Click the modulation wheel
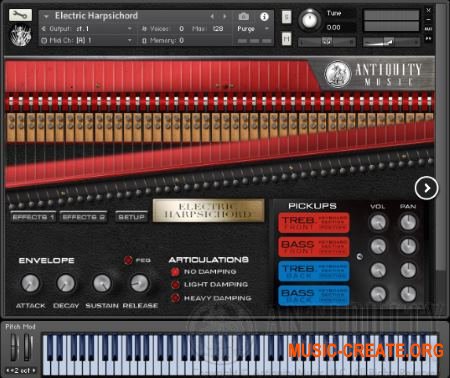Screen dimensions: 450x378 pos(27,347)
